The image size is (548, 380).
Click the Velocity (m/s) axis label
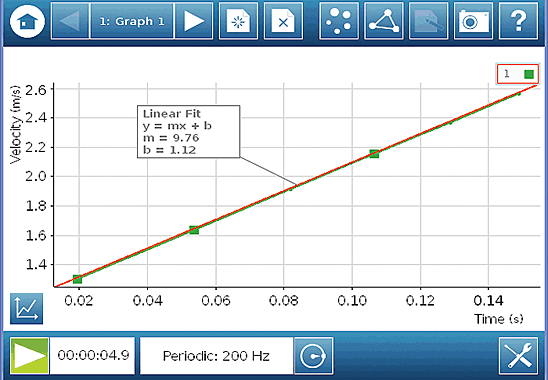[x=16, y=125]
